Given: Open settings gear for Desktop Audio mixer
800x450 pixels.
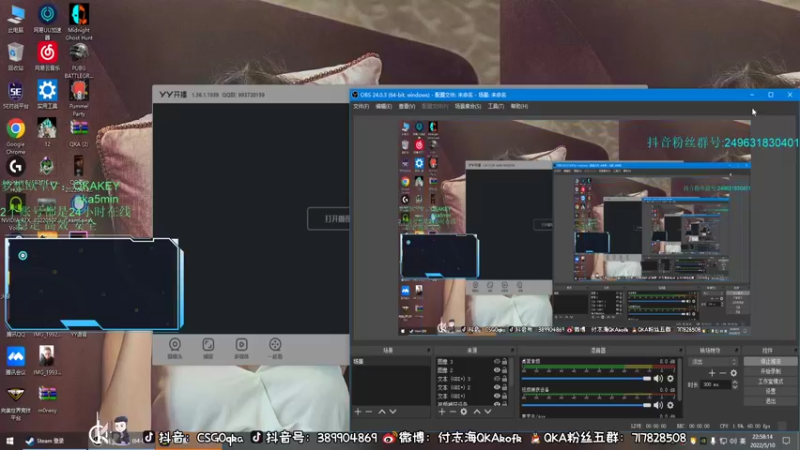Looking at the screenshot, I should coord(670,379).
